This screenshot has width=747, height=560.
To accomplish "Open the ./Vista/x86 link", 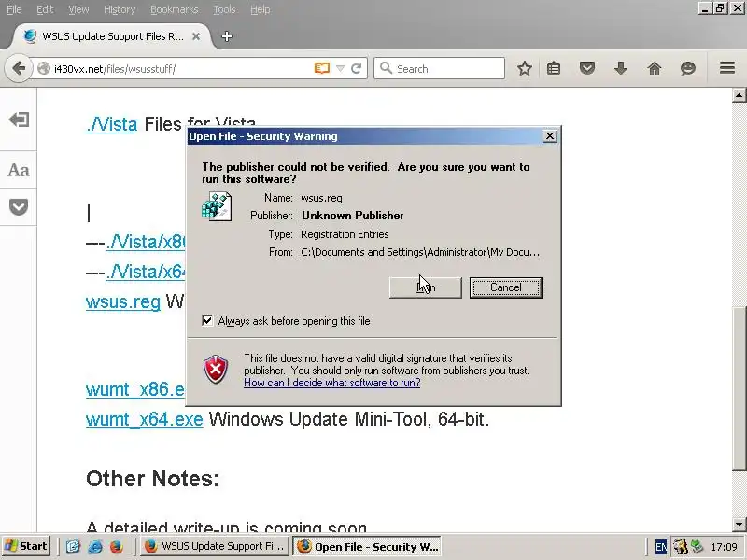I will (x=146, y=242).
